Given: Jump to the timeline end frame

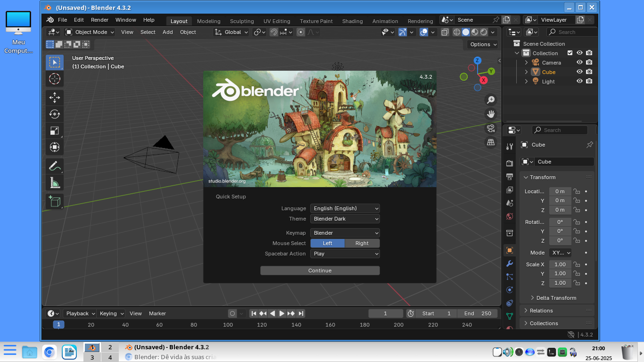Looking at the screenshot, I should point(301,313).
